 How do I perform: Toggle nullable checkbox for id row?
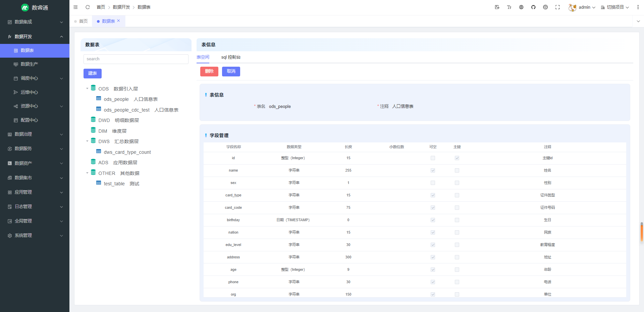tap(433, 158)
